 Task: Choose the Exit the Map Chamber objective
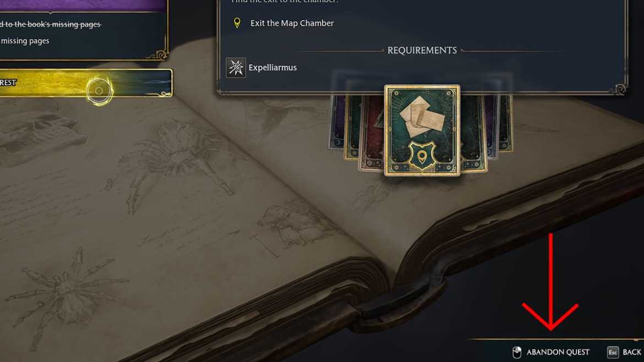pyautogui.click(x=292, y=23)
